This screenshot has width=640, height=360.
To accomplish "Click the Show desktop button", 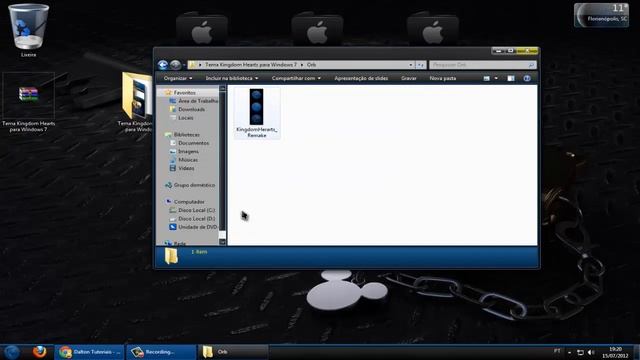I will [x=637, y=352].
